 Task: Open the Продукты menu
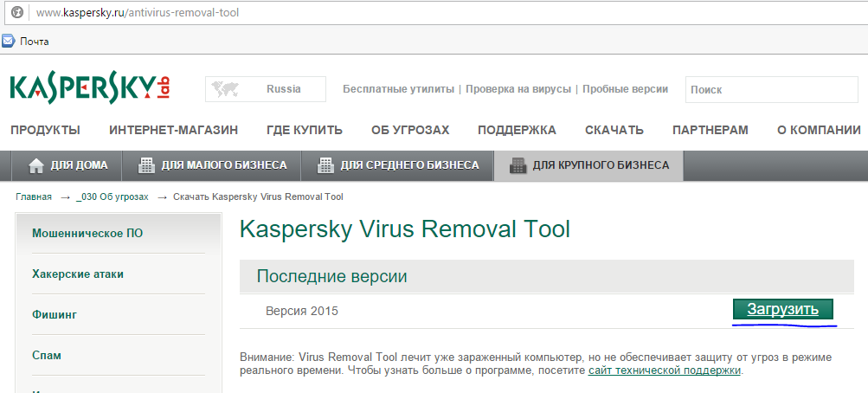coord(45,131)
